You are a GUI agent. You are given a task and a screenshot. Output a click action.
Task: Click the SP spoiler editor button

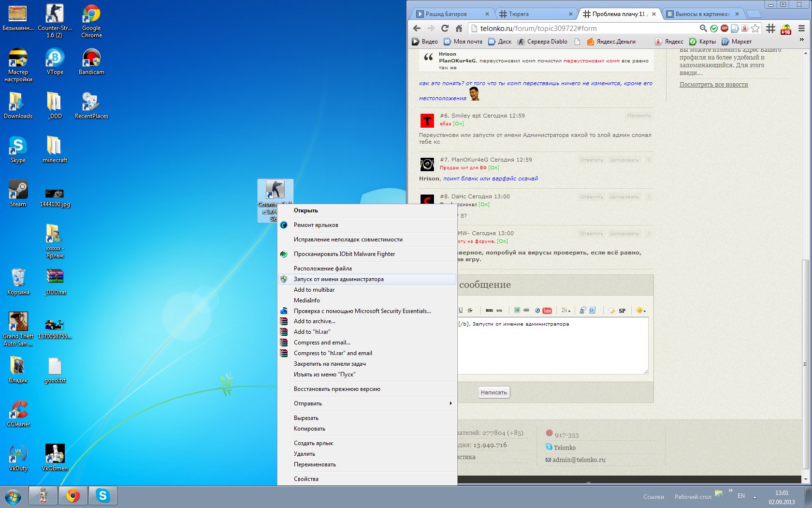[x=622, y=311]
